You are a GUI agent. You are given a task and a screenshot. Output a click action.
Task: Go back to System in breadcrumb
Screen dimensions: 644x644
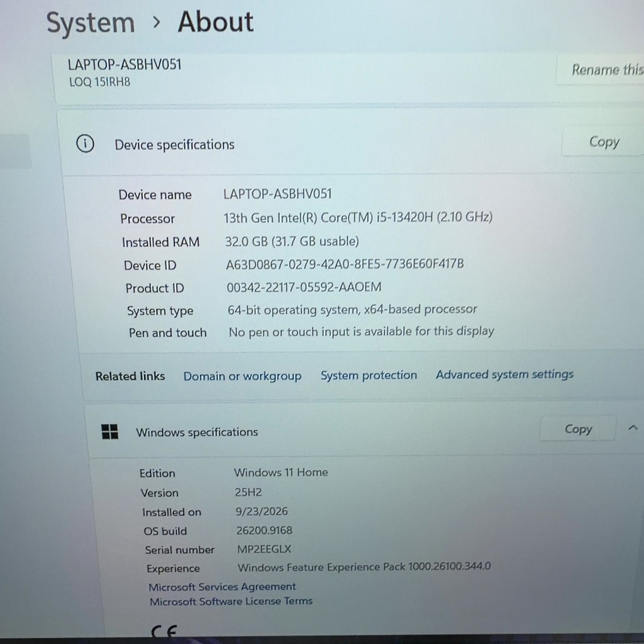(91, 23)
